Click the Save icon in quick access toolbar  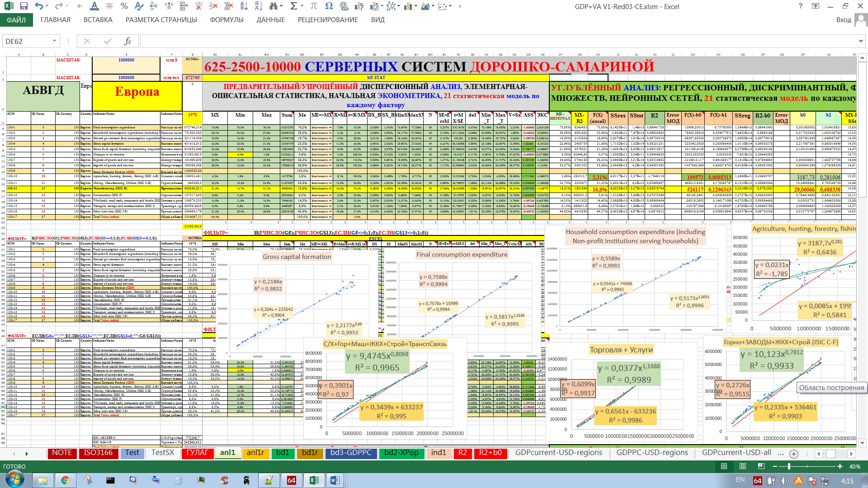pyautogui.click(x=24, y=6)
